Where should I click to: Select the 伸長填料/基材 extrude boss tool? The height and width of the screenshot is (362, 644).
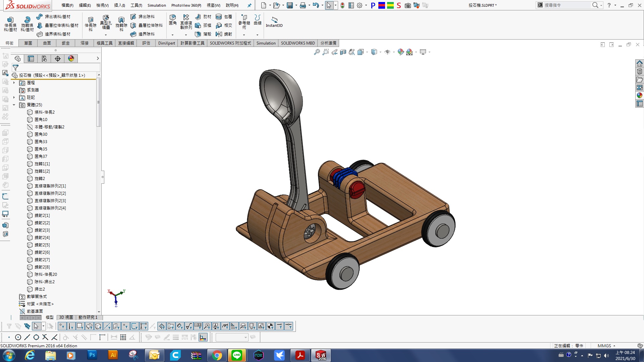(x=10, y=24)
